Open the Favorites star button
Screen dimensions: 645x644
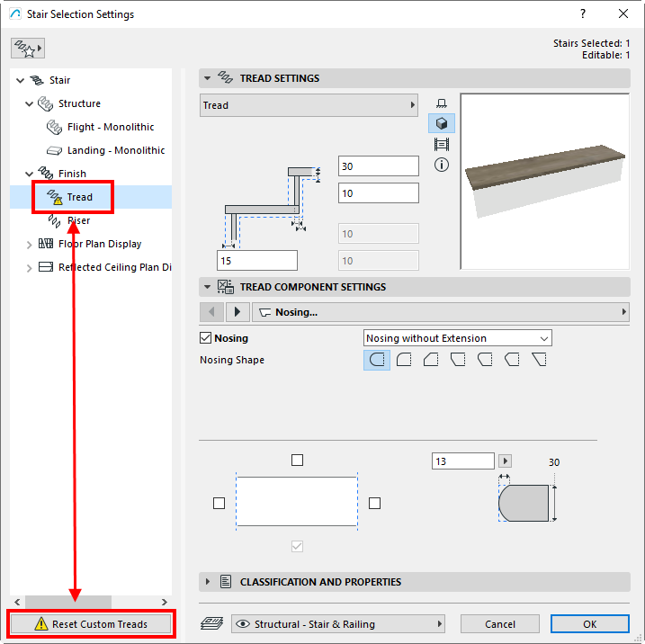pos(28,49)
